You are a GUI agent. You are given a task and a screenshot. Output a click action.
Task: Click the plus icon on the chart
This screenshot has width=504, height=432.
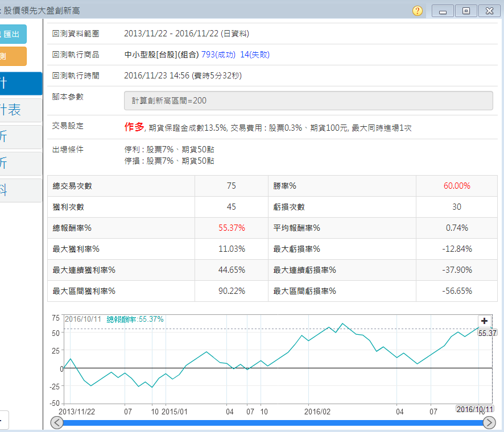click(x=485, y=321)
